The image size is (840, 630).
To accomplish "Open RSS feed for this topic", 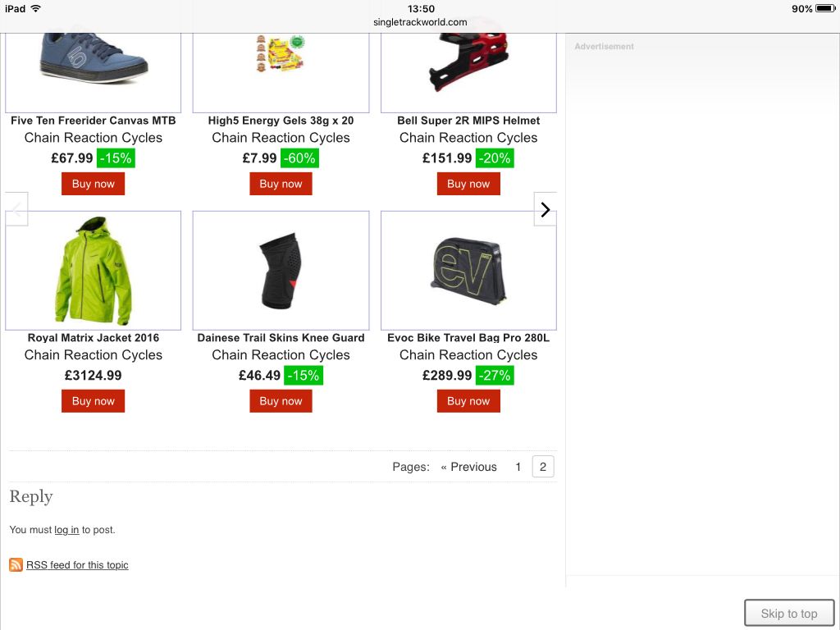I will [x=77, y=565].
